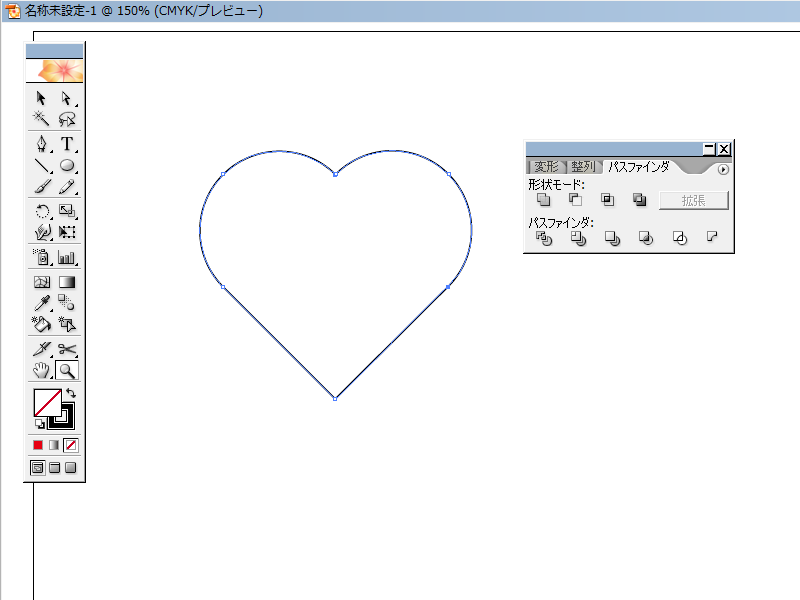
Task: Select the Hand tool
Action: point(41,369)
